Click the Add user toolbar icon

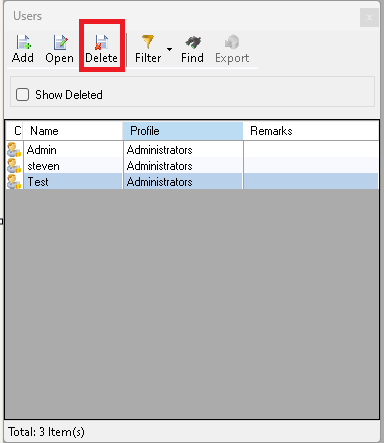point(23,43)
